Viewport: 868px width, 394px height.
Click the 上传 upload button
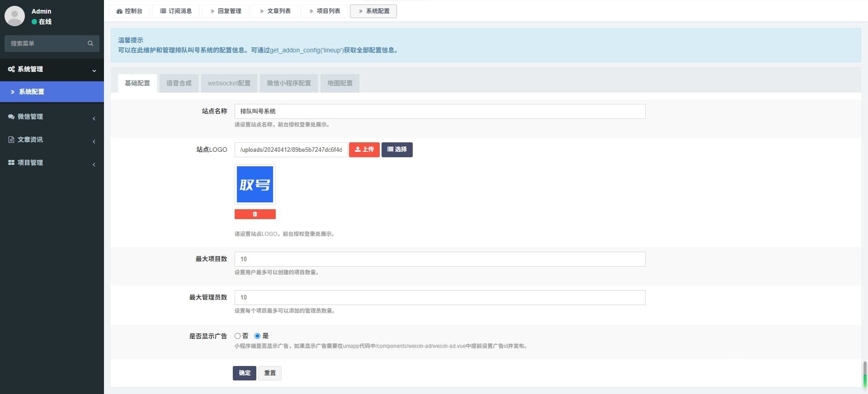click(364, 150)
